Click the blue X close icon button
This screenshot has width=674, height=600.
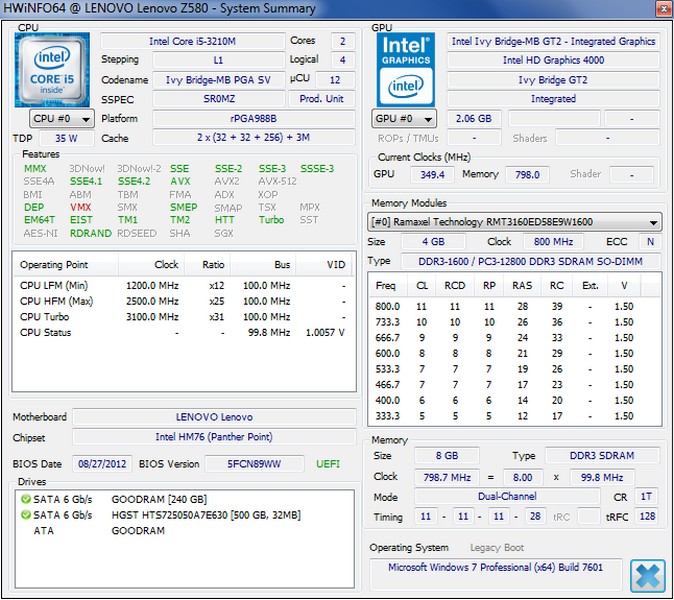coord(647,576)
